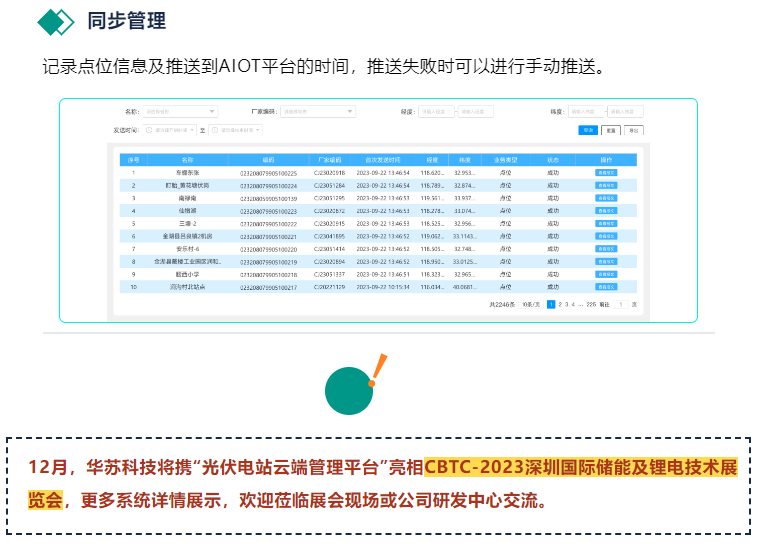Open the 名称 dropdown filter

[180, 112]
